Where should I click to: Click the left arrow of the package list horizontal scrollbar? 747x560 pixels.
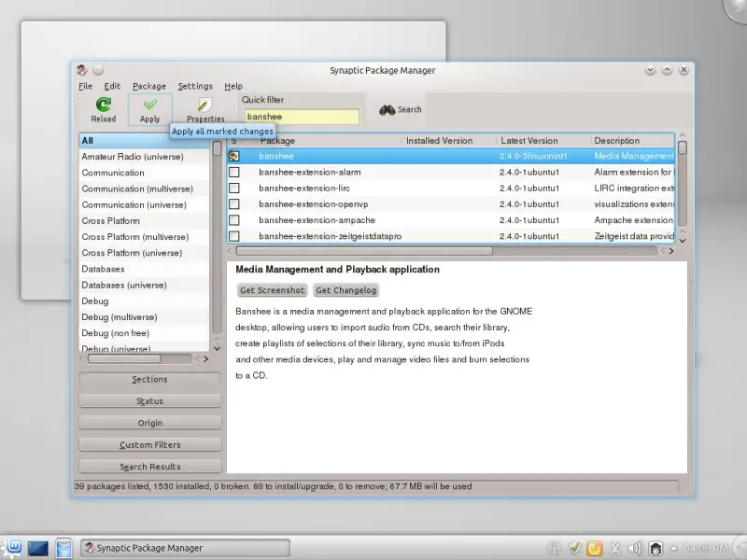pos(230,251)
